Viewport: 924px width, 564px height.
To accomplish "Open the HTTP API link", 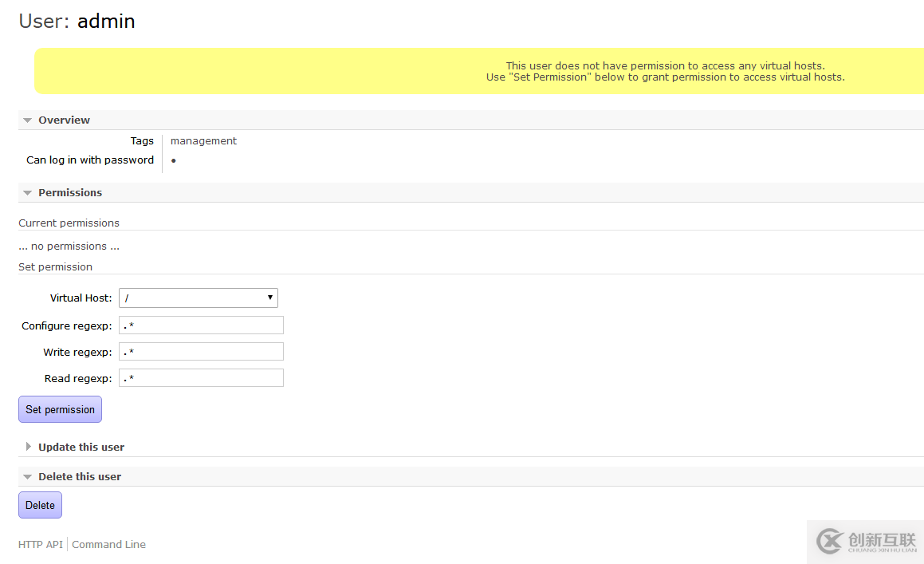I will point(40,544).
